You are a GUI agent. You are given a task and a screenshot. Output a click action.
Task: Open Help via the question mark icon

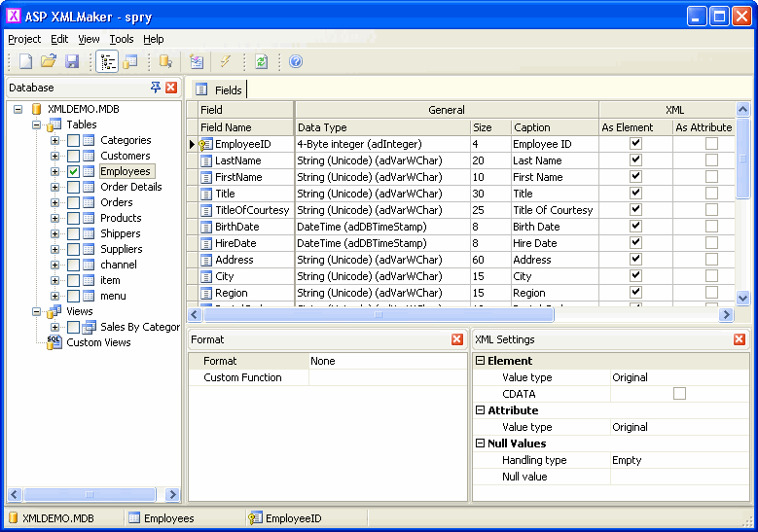296,61
